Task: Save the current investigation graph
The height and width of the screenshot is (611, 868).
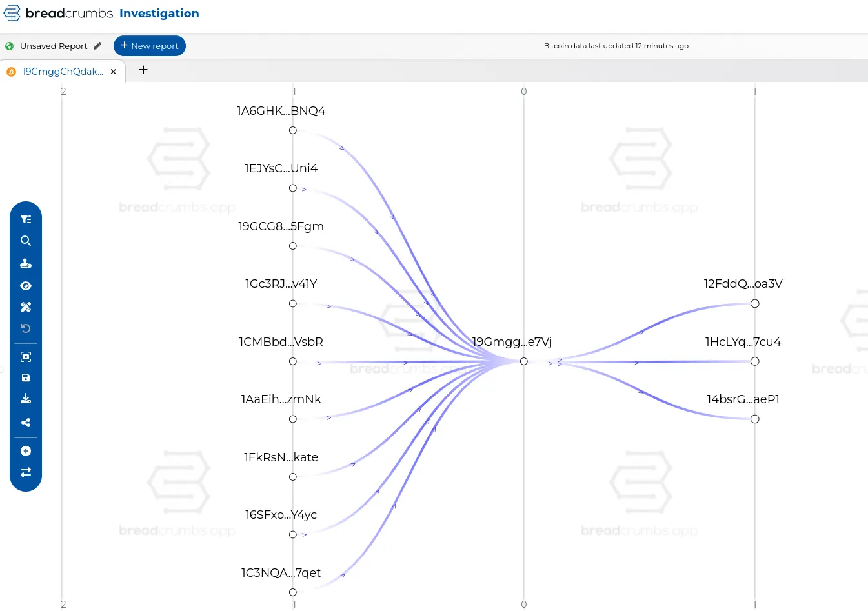Action: pyautogui.click(x=26, y=377)
